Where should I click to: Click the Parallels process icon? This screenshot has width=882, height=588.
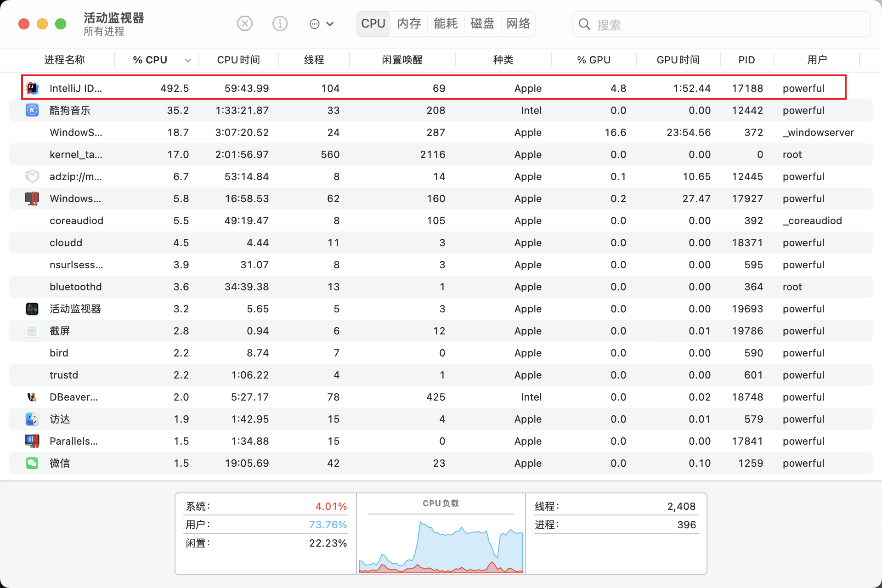coord(32,441)
